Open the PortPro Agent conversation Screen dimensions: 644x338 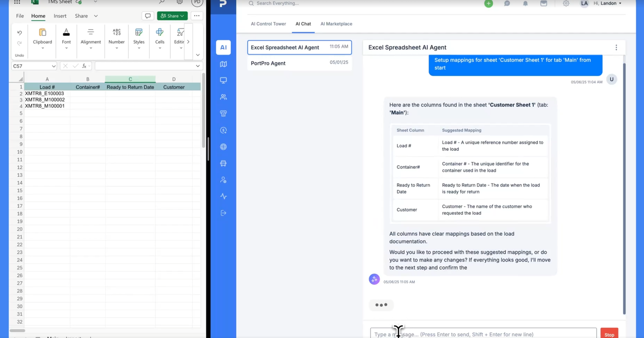click(x=300, y=63)
